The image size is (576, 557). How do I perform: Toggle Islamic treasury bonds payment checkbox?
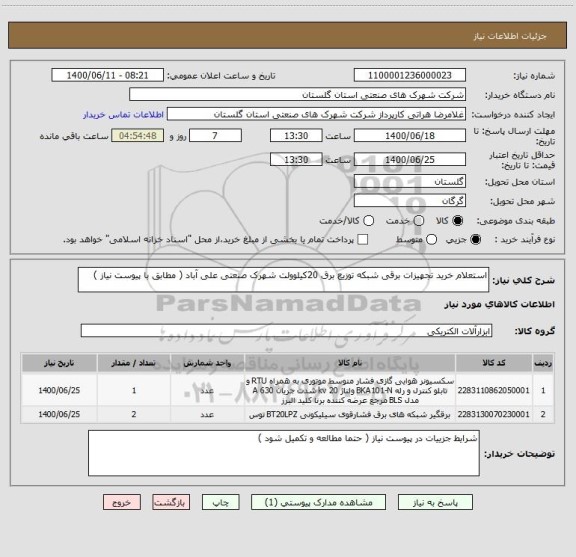[363, 240]
